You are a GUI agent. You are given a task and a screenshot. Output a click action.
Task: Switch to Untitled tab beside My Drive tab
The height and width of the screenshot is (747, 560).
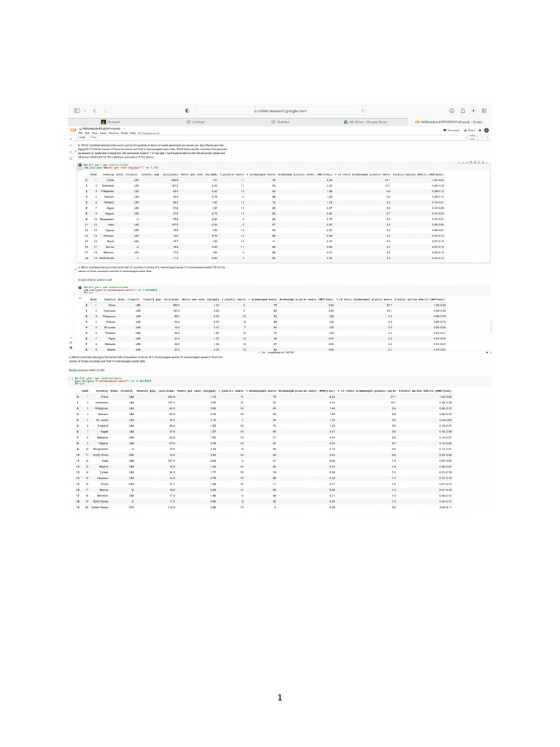point(280,122)
